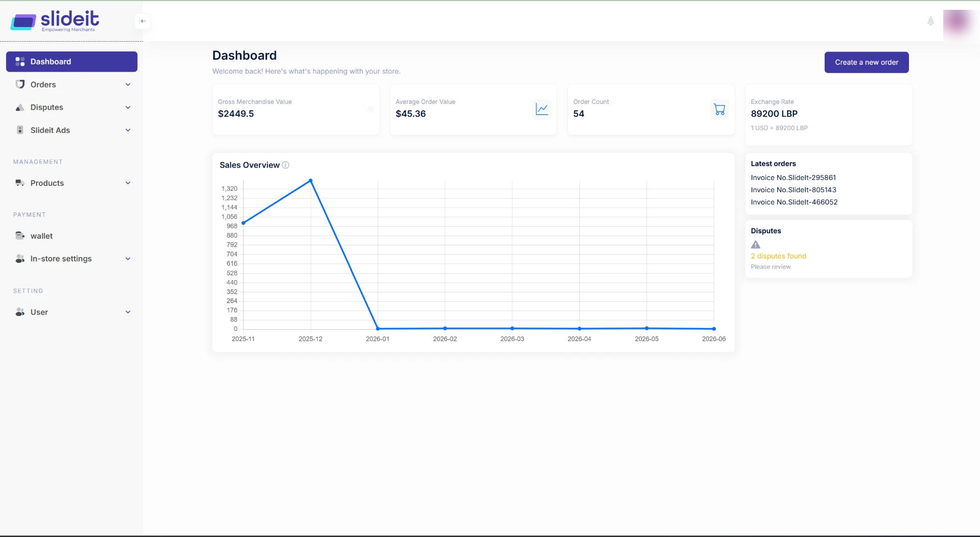This screenshot has width=980, height=537.
Task: Open Invoice No.SlideIt-295861
Action: pos(793,178)
